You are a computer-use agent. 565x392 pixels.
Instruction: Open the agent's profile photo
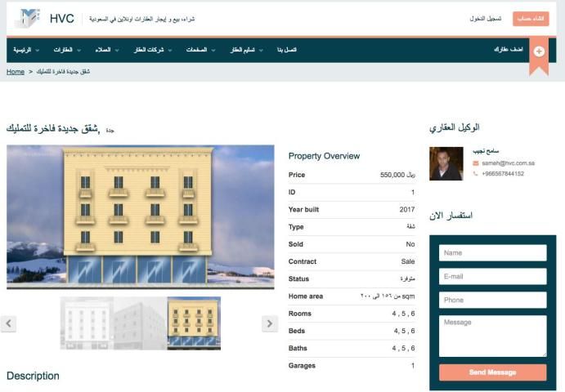point(446,163)
